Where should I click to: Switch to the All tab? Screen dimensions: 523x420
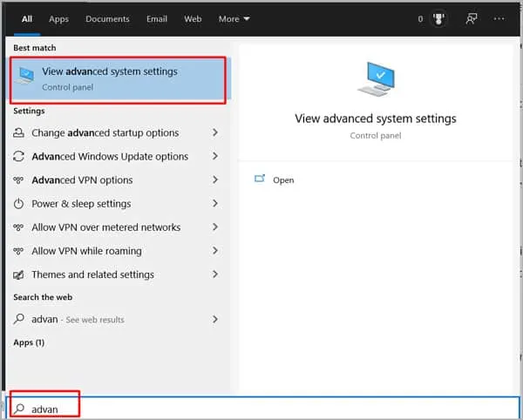(27, 19)
